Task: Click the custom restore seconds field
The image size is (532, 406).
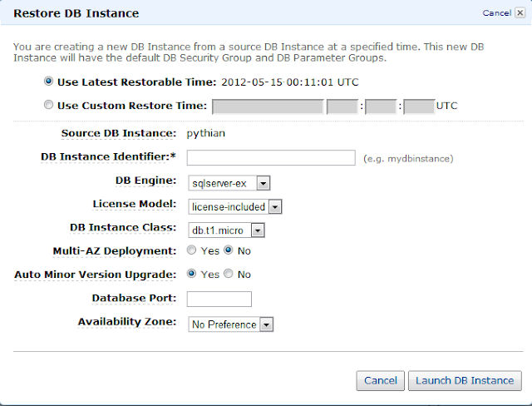Action: pos(419,106)
